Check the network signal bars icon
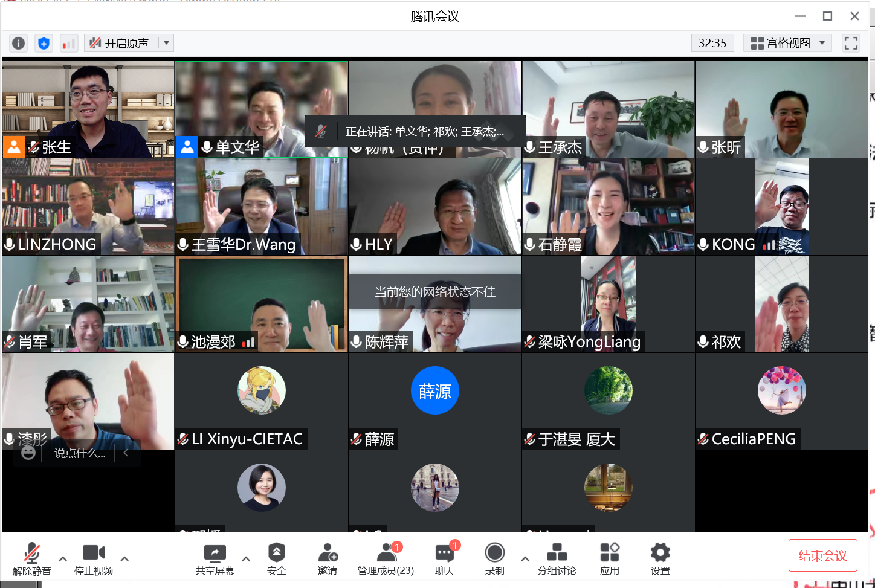 pyautogui.click(x=69, y=44)
